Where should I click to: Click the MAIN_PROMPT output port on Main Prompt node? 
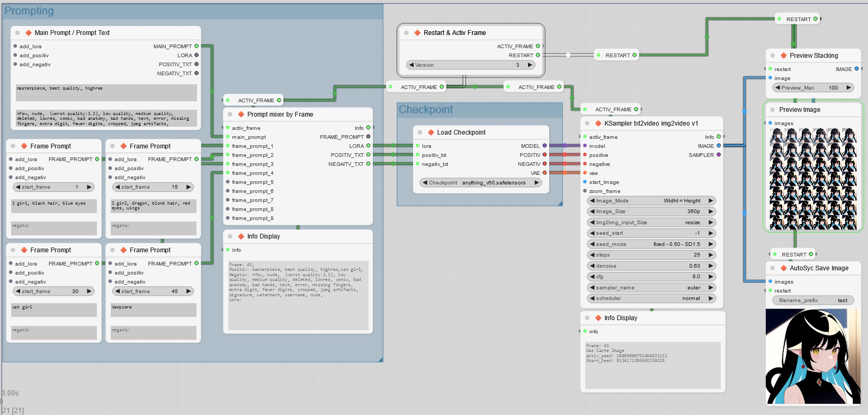[x=196, y=46]
